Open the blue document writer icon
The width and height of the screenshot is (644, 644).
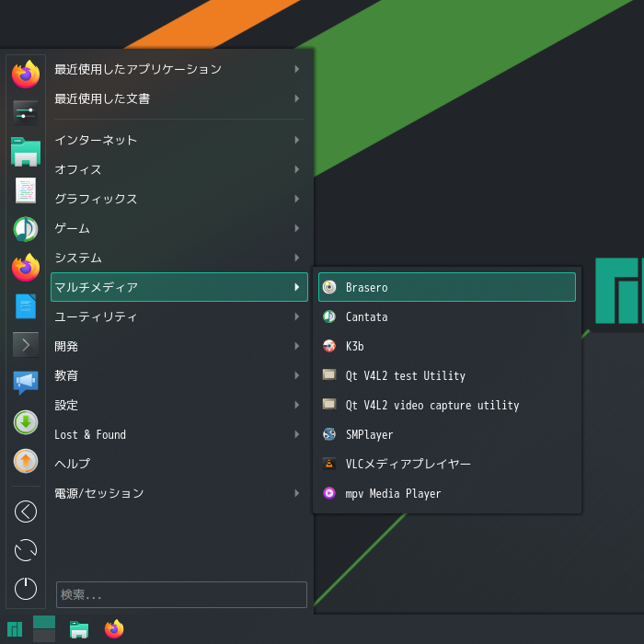coord(26,306)
